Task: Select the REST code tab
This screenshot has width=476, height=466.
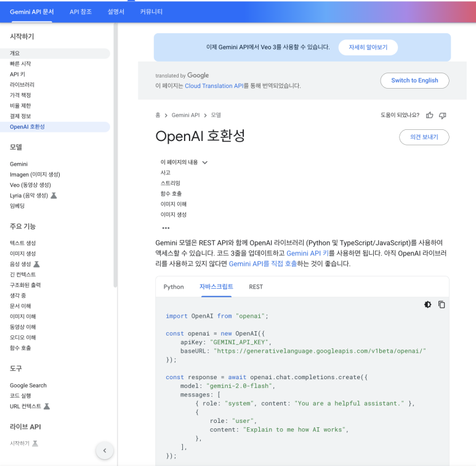Action: coord(256,287)
